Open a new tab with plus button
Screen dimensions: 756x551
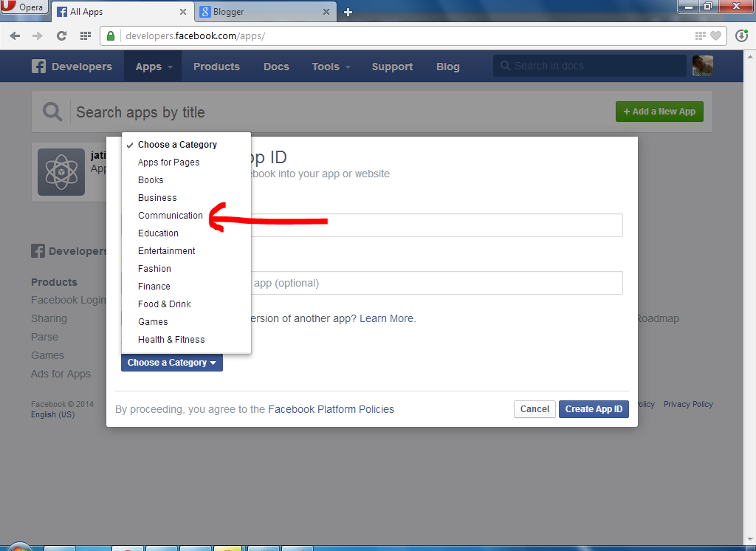point(348,12)
